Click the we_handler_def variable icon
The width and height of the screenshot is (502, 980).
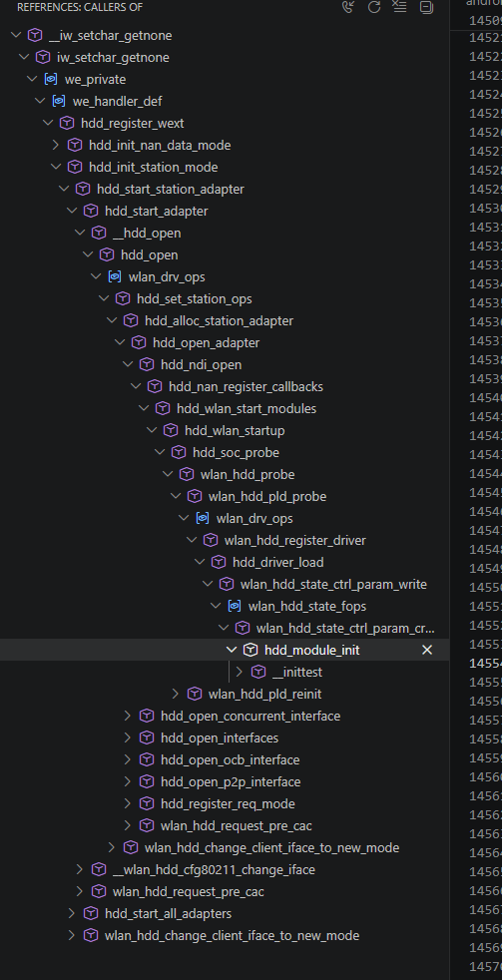click(59, 101)
